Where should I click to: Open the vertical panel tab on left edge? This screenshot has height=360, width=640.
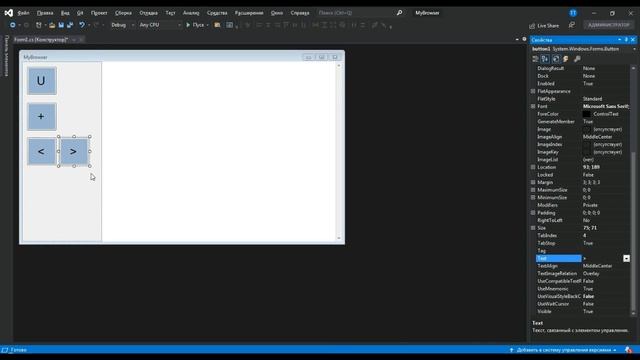pos(6,56)
